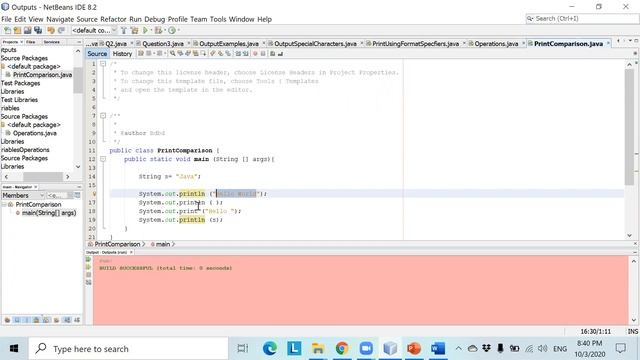Click the New File toolbar icon
This screenshot has height=360, width=640.
tap(7, 30)
